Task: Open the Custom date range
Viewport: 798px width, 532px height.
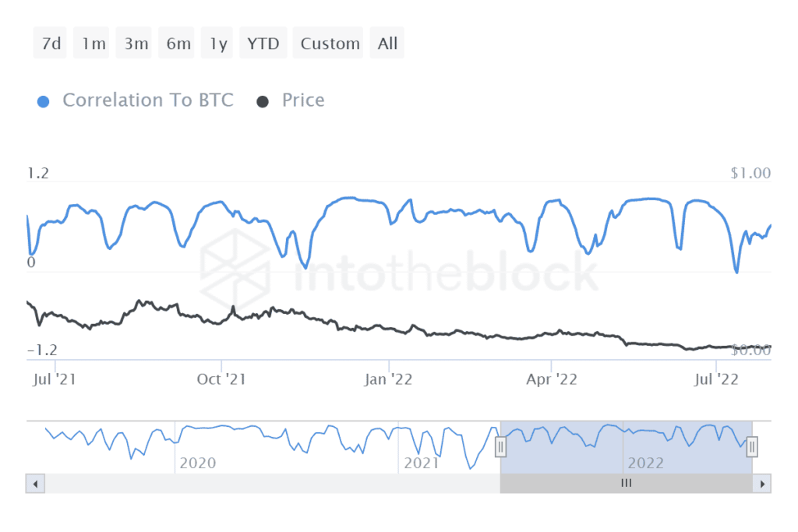Action: coord(328,43)
